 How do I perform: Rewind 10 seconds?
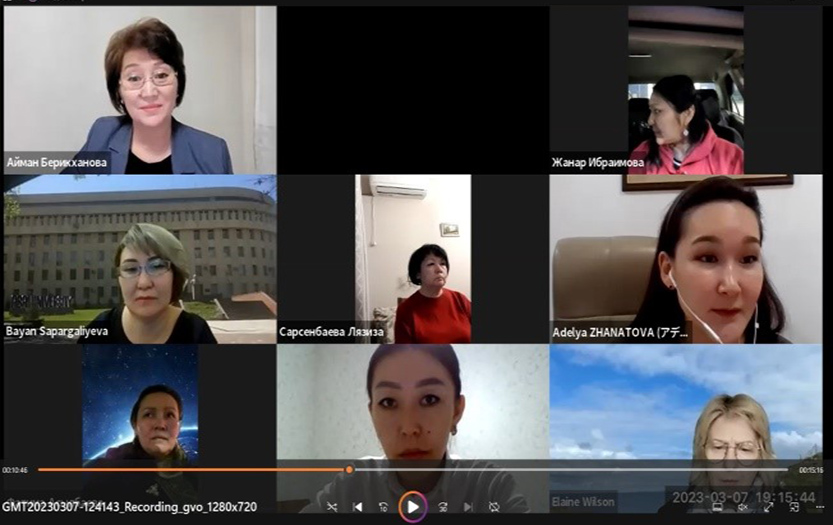[x=384, y=507]
